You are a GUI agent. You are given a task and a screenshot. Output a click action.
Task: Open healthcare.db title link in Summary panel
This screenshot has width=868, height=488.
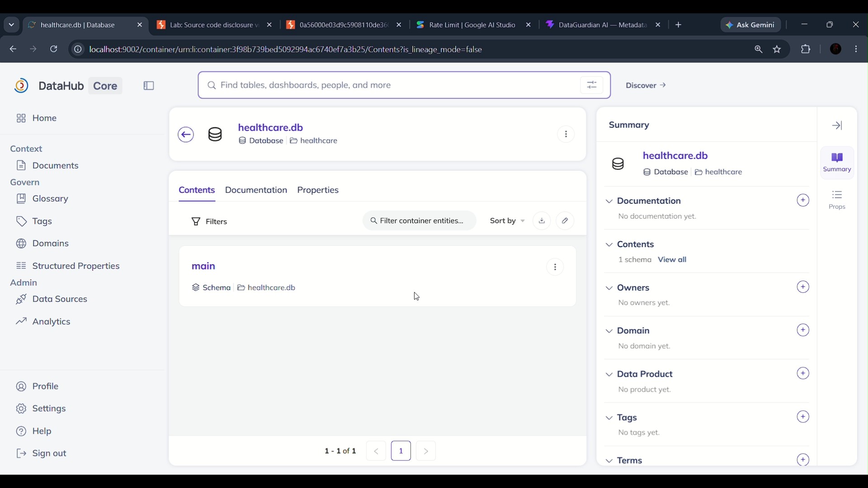coord(675,156)
